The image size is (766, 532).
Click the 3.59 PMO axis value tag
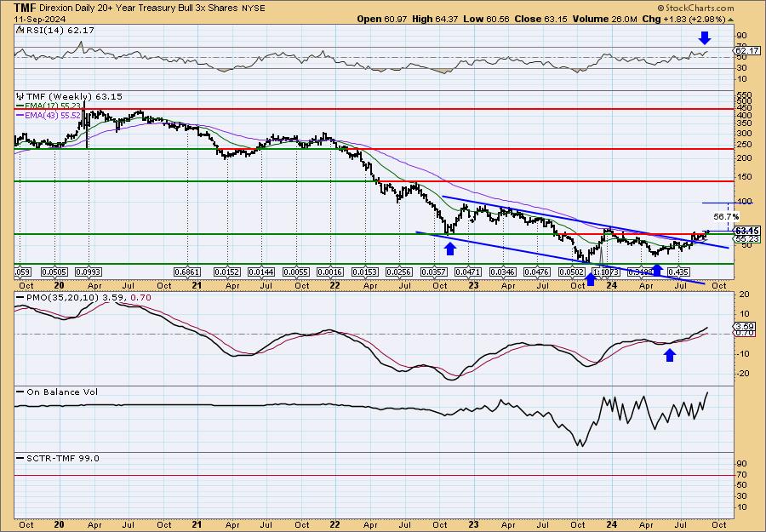745,326
